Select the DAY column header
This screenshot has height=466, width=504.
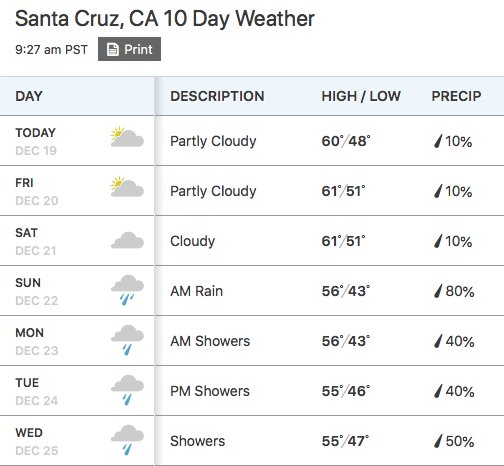click(x=29, y=96)
